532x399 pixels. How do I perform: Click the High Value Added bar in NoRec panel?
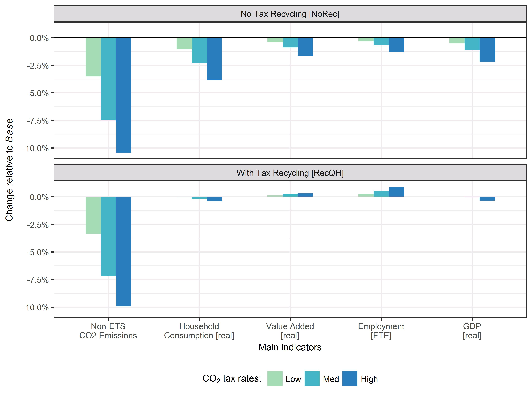click(305, 47)
